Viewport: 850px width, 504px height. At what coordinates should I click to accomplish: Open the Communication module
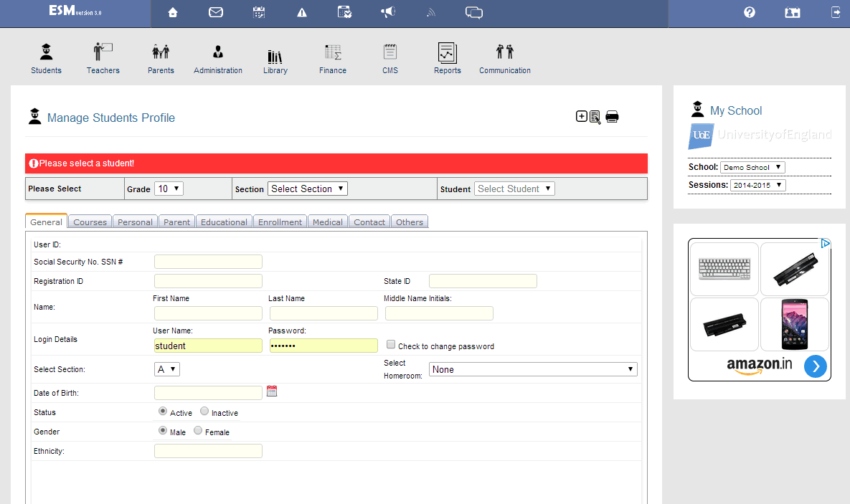point(505,59)
